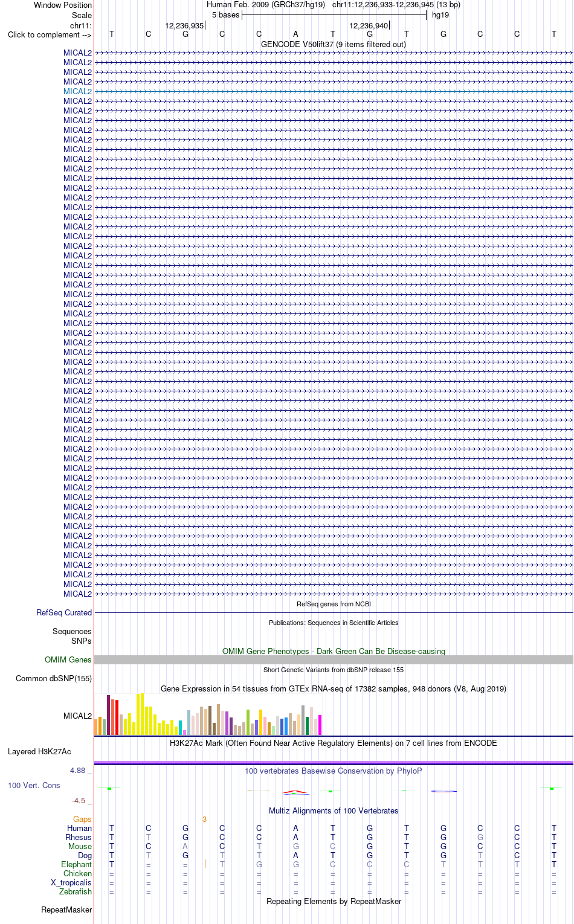
Task: Click the Layered H3K27Ac track label
Action: (39, 751)
